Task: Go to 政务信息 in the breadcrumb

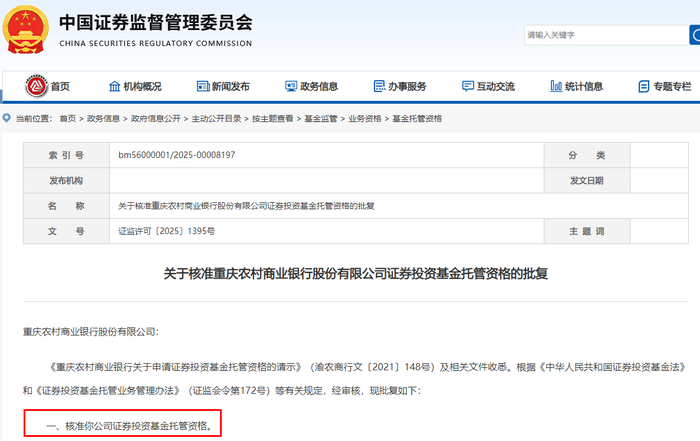Action: [104, 118]
